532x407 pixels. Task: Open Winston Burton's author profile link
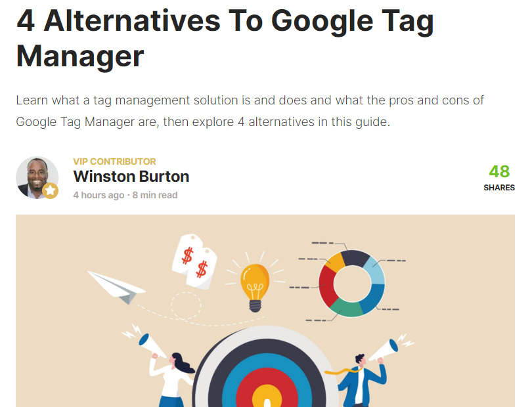[x=131, y=177]
